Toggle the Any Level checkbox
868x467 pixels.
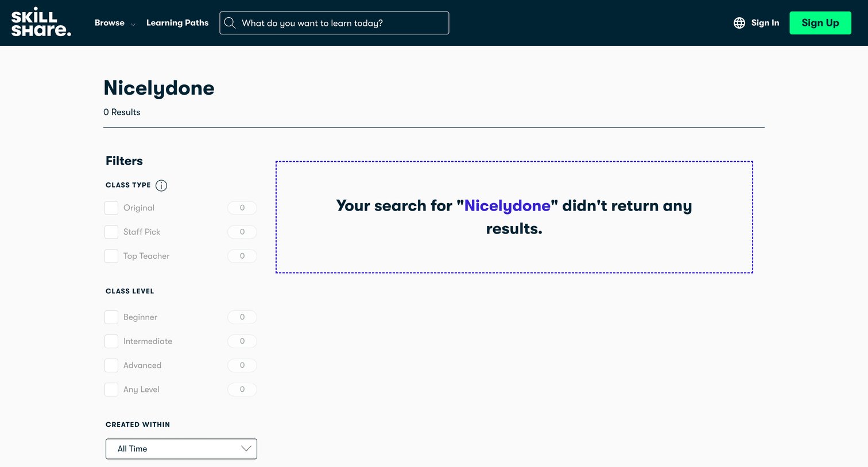(111, 390)
